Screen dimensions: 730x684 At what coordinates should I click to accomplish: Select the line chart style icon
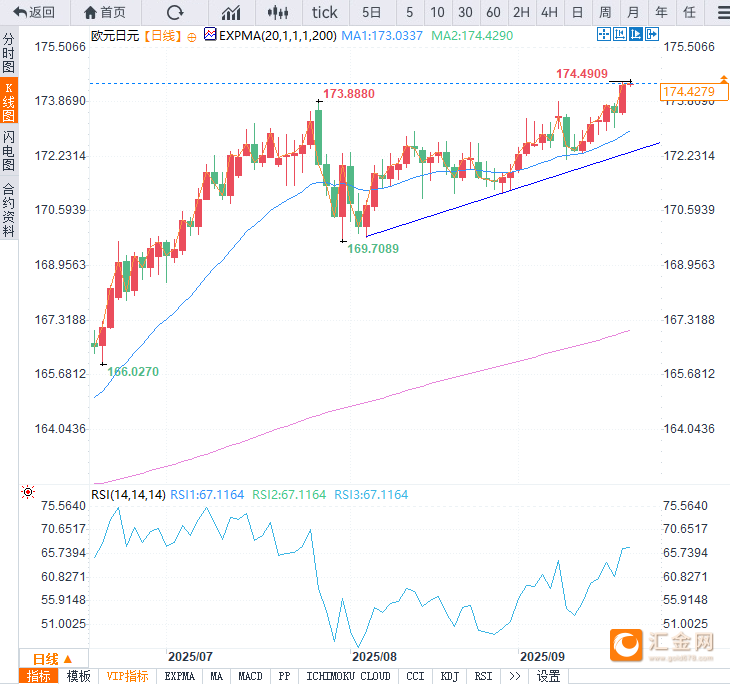tap(231, 12)
